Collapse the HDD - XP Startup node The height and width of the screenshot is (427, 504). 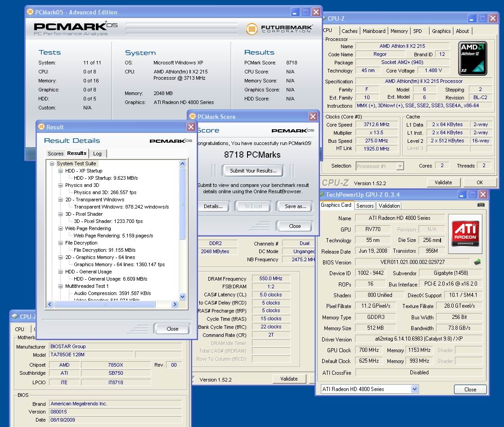60,171
